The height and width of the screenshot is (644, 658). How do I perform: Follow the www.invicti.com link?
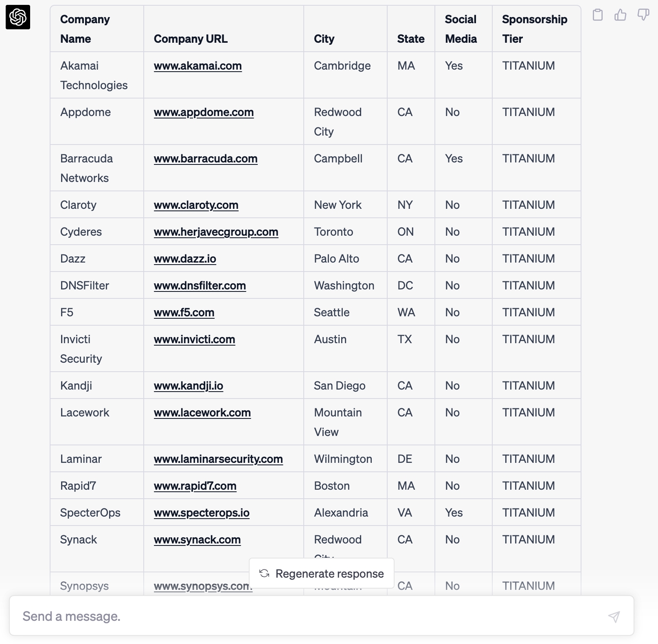coord(195,339)
